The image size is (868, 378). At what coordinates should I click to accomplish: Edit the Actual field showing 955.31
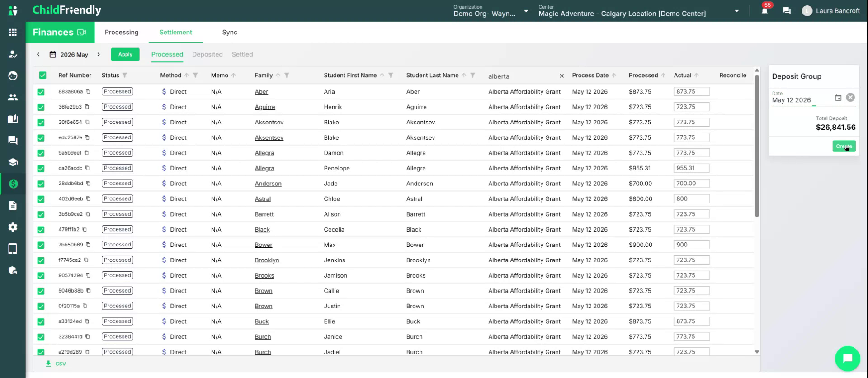coord(691,168)
